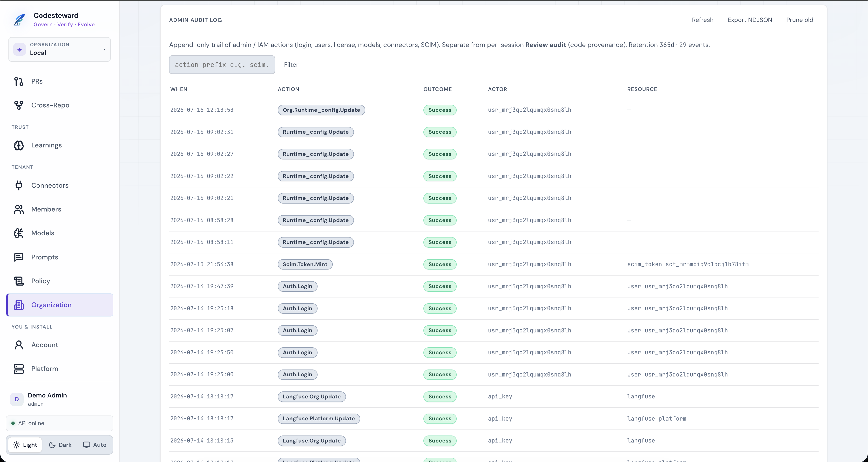Click the Demo Admin avatar badge
The image size is (868, 462).
[17, 399]
